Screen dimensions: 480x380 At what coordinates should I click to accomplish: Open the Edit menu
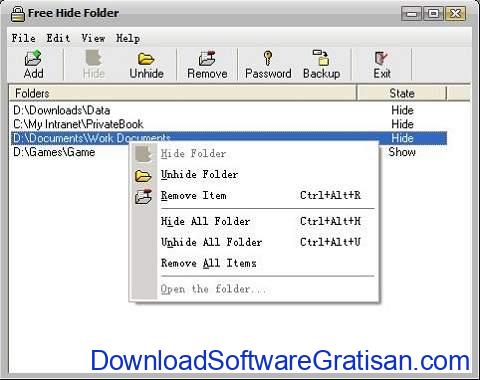58,38
